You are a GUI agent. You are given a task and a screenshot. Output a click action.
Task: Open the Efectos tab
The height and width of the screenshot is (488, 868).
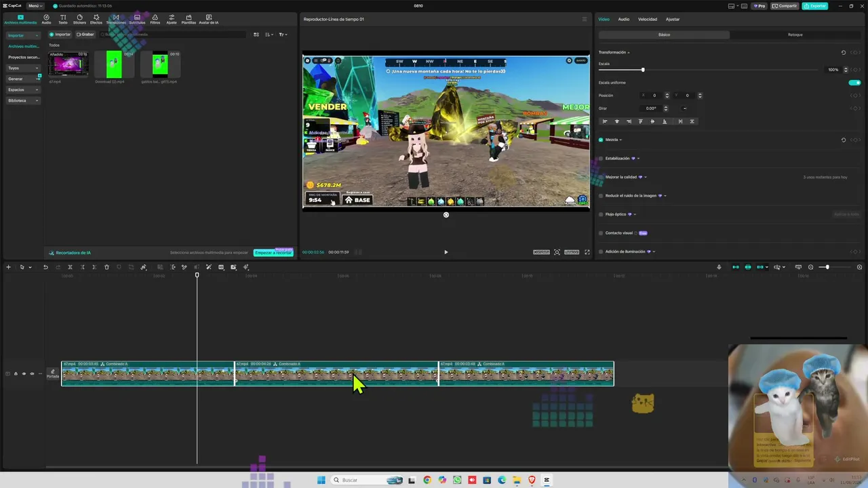[x=96, y=19]
